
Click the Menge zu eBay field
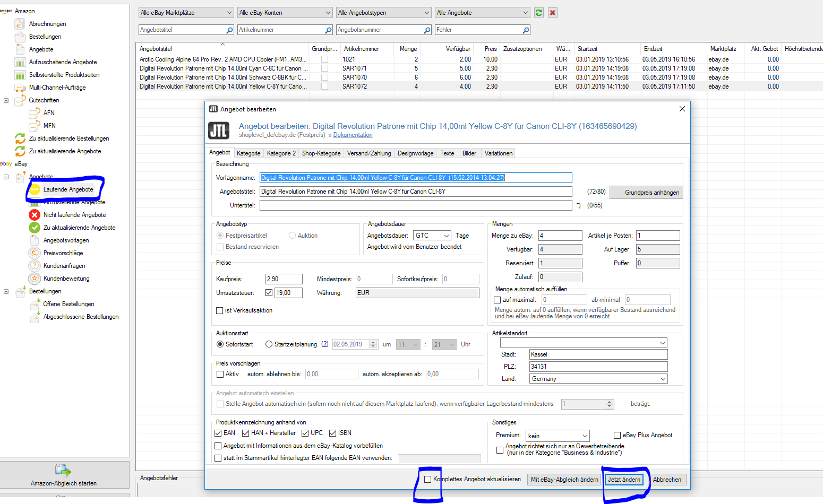(x=561, y=236)
